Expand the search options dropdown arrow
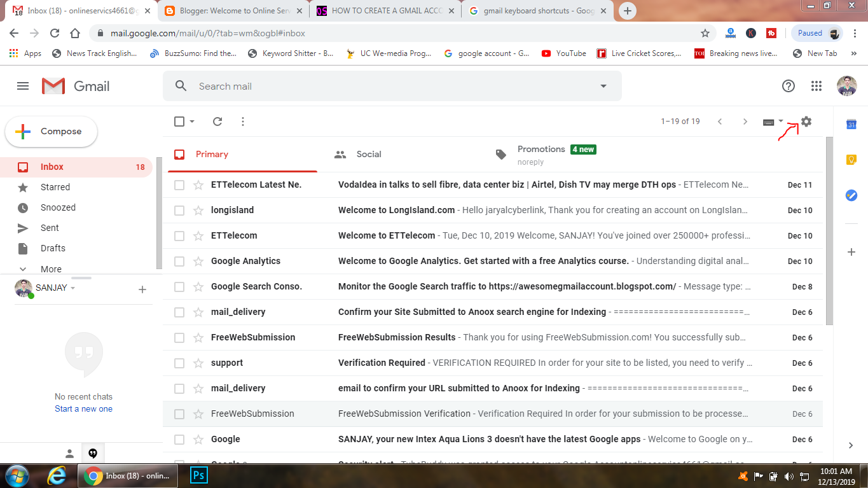Viewport: 868px width, 488px height. tap(602, 86)
